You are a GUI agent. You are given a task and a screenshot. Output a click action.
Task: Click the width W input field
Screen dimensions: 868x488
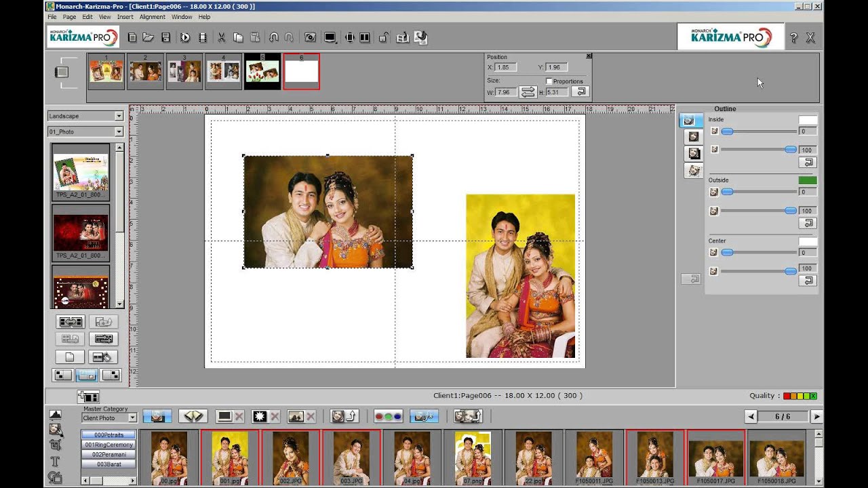[506, 92]
